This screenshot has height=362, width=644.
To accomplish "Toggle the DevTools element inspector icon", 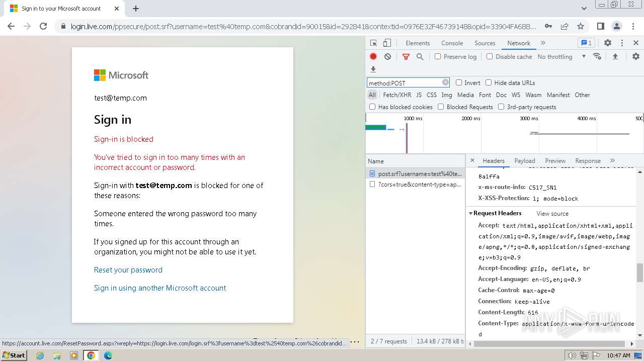I will click(373, 43).
